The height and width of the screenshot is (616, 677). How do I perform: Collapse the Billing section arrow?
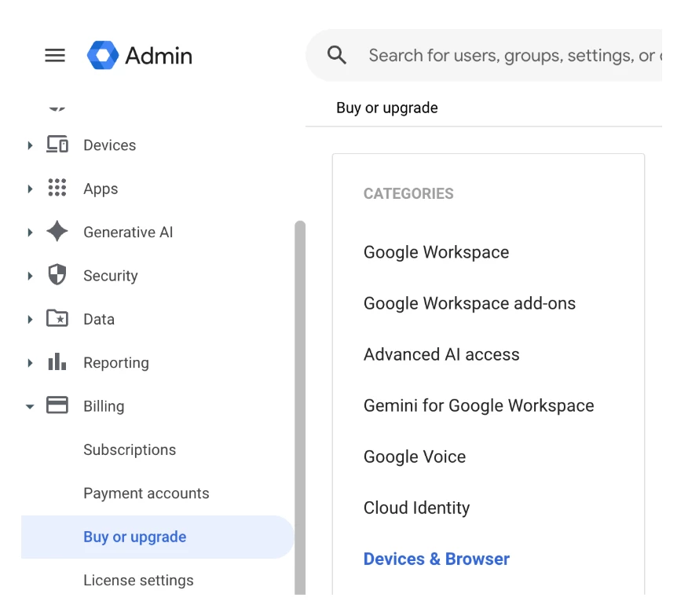(x=30, y=406)
